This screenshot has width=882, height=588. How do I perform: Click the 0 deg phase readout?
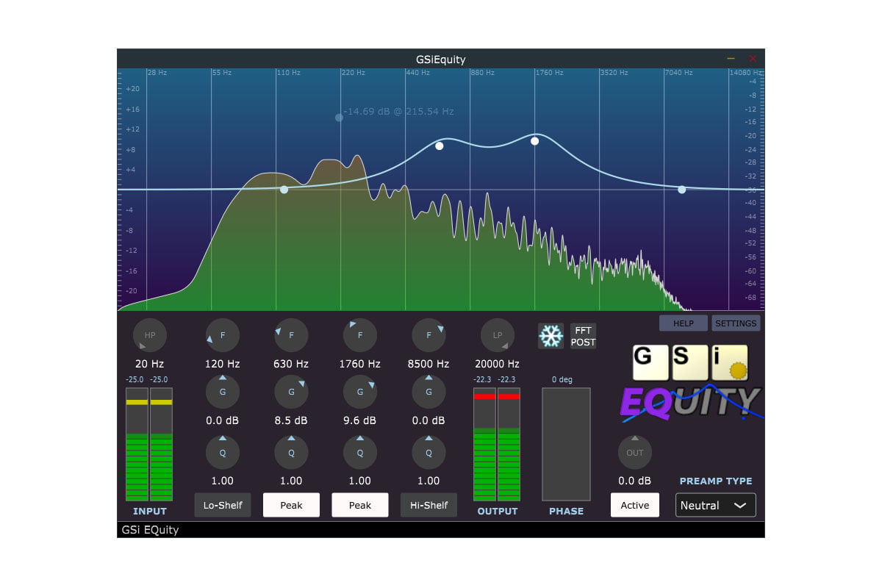click(x=562, y=380)
